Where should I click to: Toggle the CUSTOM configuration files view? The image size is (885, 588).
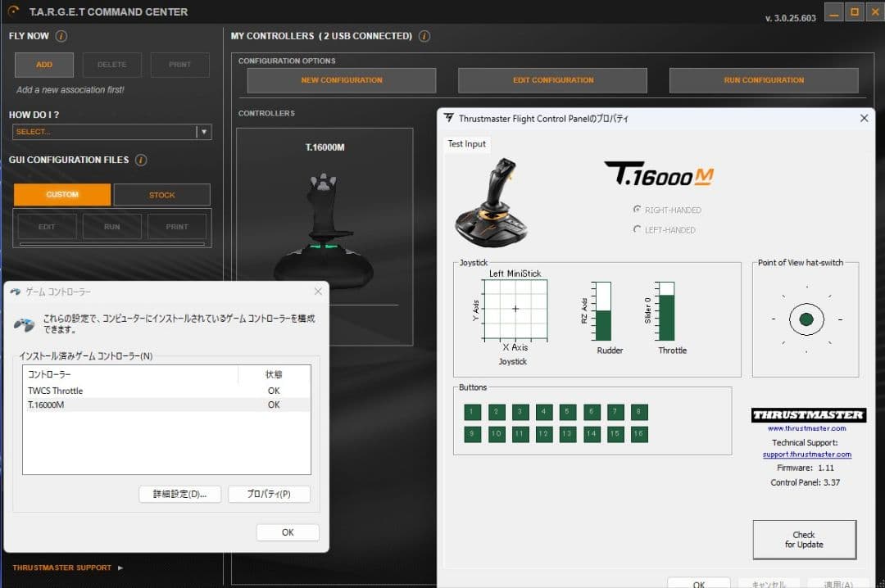pyautogui.click(x=61, y=194)
